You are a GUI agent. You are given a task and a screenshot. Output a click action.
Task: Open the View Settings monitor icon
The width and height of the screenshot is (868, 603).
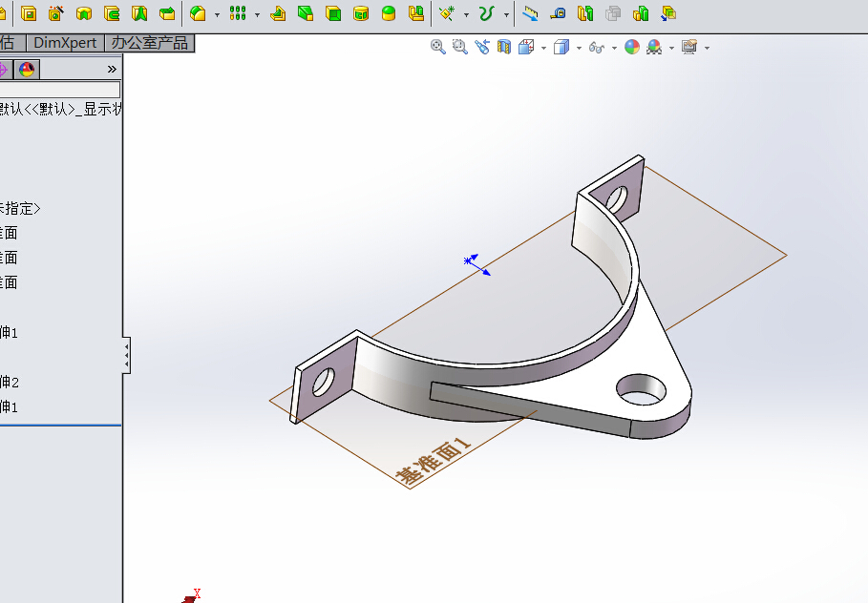689,47
